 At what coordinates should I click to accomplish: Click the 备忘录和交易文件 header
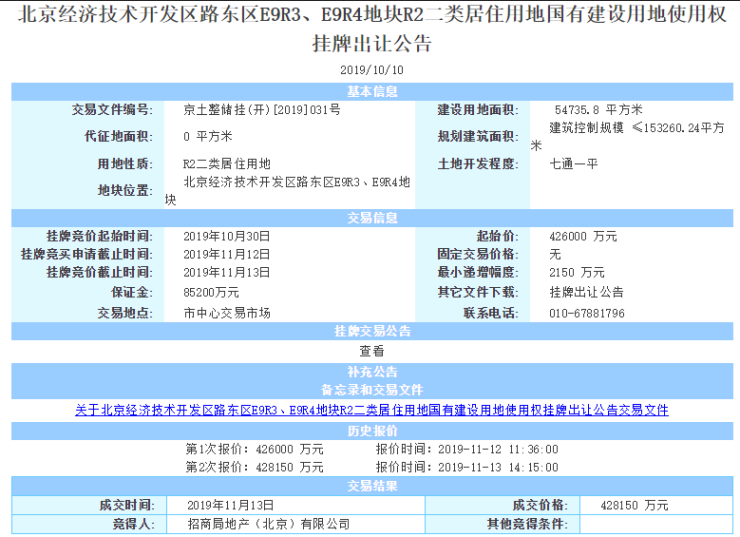371,389
